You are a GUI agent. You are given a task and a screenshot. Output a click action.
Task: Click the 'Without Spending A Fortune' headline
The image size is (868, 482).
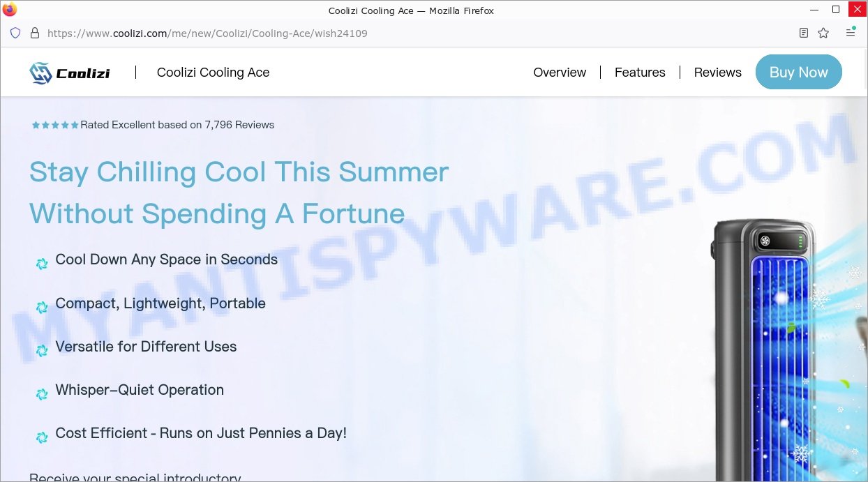point(217,213)
